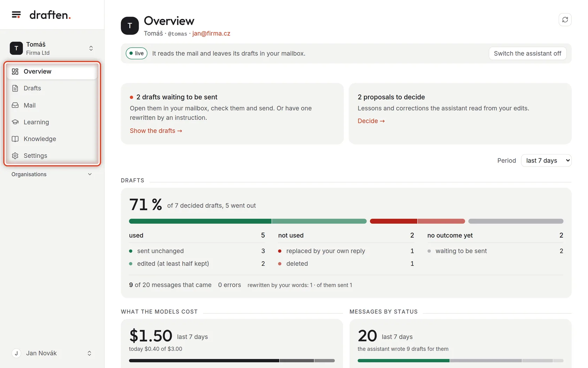Click the "2 proposals to decide" heading

tap(391, 97)
